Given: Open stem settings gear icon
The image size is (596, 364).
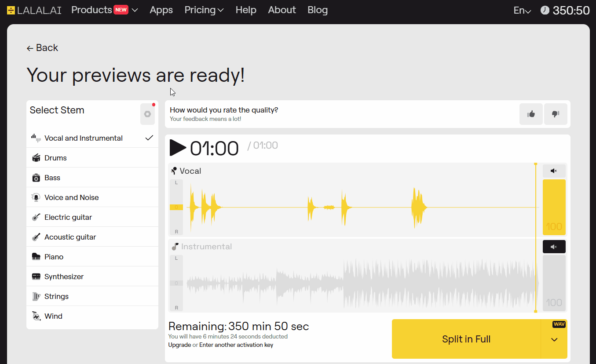Looking at the screenshot, I should pyautogui.click(x=147, y=114).
